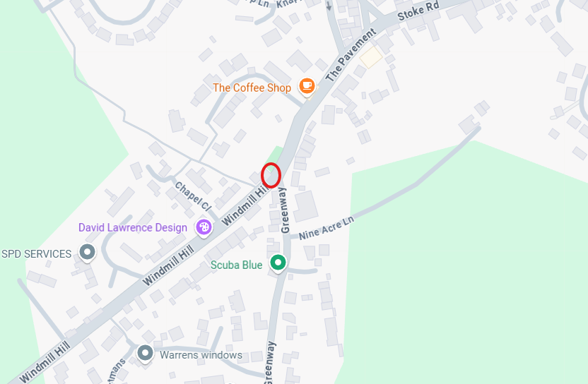Select the Scuba Blue green marker pin

tap(278, 263)
